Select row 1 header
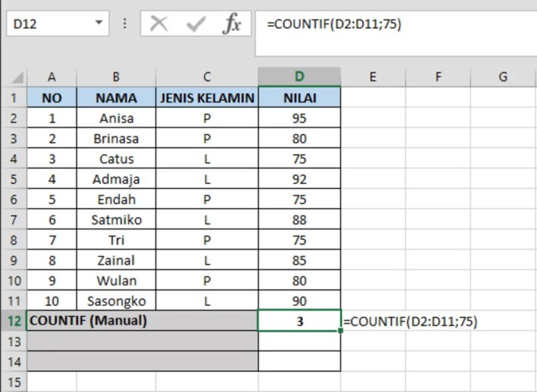This screenshot has width=537, height=392. (x=14, y=97)
